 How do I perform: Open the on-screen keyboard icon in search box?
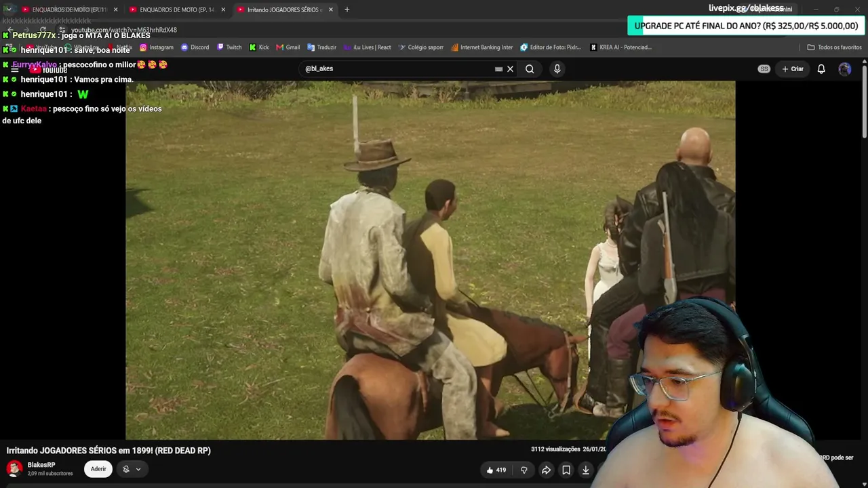point(498,68)
